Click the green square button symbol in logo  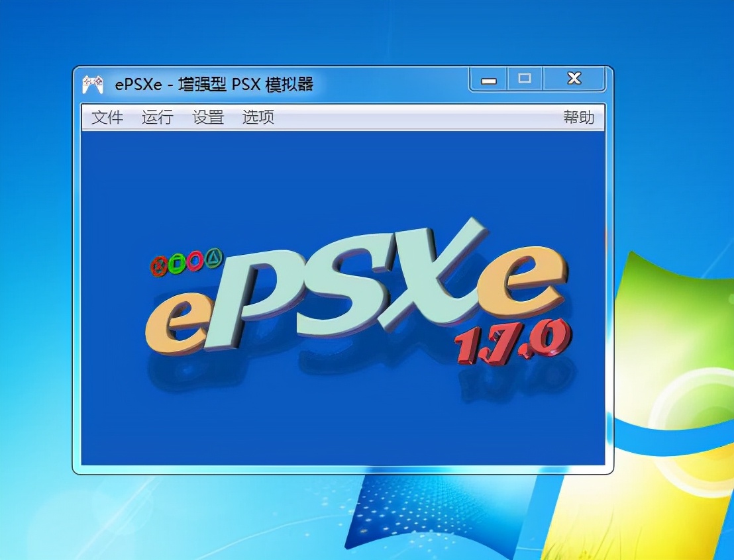click(x=176, y=263)
